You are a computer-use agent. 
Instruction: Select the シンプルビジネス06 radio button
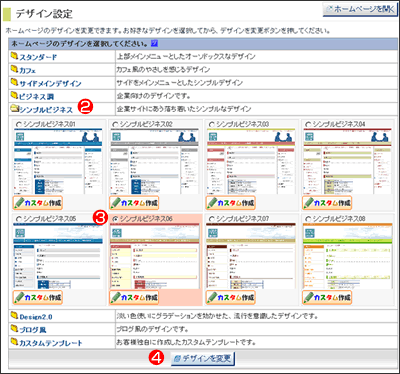[x=115, y=219]
